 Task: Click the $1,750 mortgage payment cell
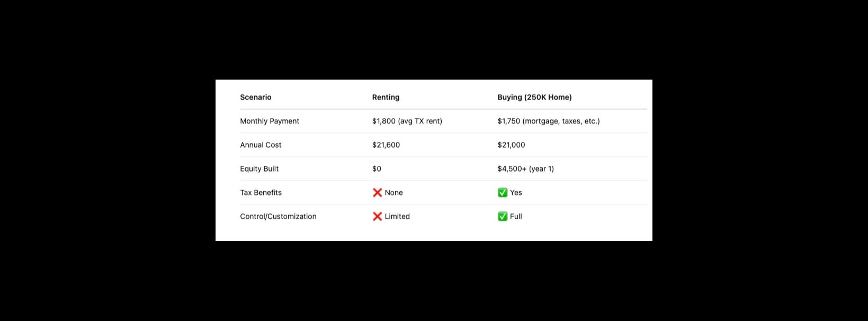[x=548, y=121]
